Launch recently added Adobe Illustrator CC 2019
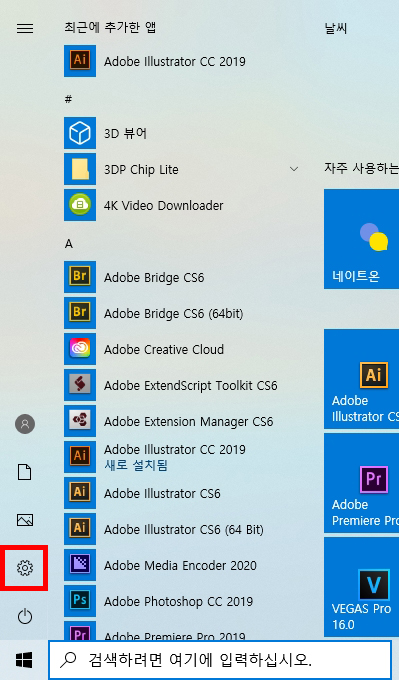This screenshot has width=399, height=680. 80,61
